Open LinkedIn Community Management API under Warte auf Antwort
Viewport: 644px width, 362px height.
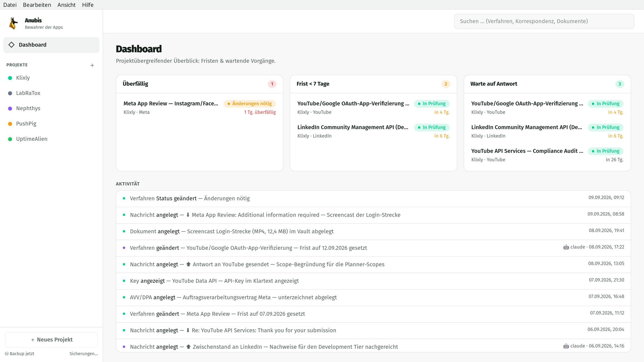(x=547, y=132)
